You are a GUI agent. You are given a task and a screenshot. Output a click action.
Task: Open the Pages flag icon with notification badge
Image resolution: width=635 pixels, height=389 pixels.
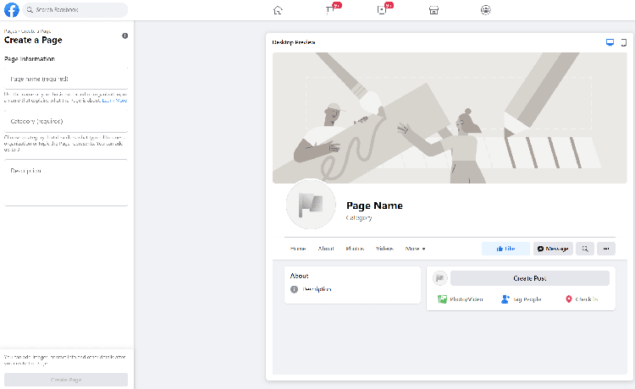coord(330,10)
